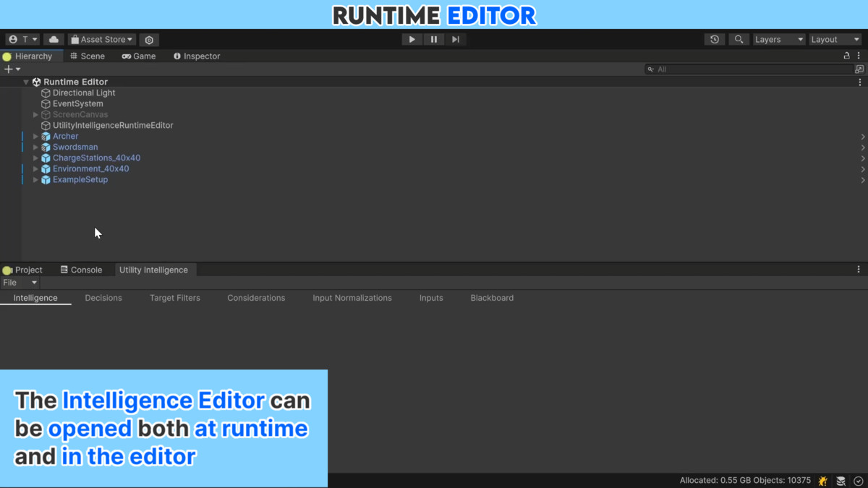Screen dimensions: 868x488
Task: Expand the ExampleSetup prefab
Action: (35, 180)
